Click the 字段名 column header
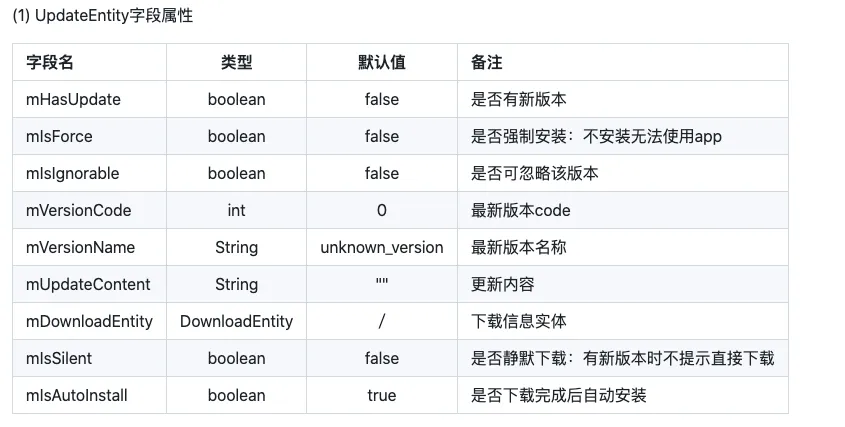The width and height of the screenshot is (845, 427). tap(50, 63)
